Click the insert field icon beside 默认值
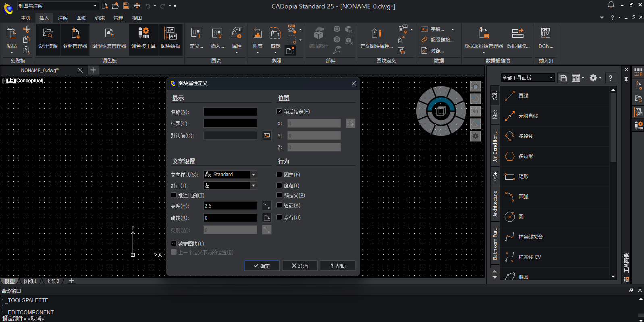Image resolution: width=644 pixels, height=322 pixels. [x=267, y=135]
